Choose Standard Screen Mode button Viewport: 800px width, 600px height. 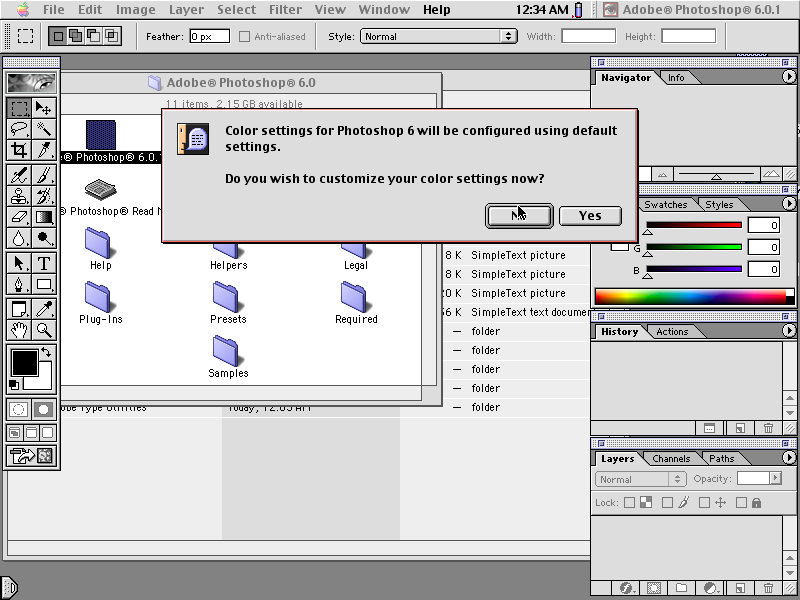(15, 433)
